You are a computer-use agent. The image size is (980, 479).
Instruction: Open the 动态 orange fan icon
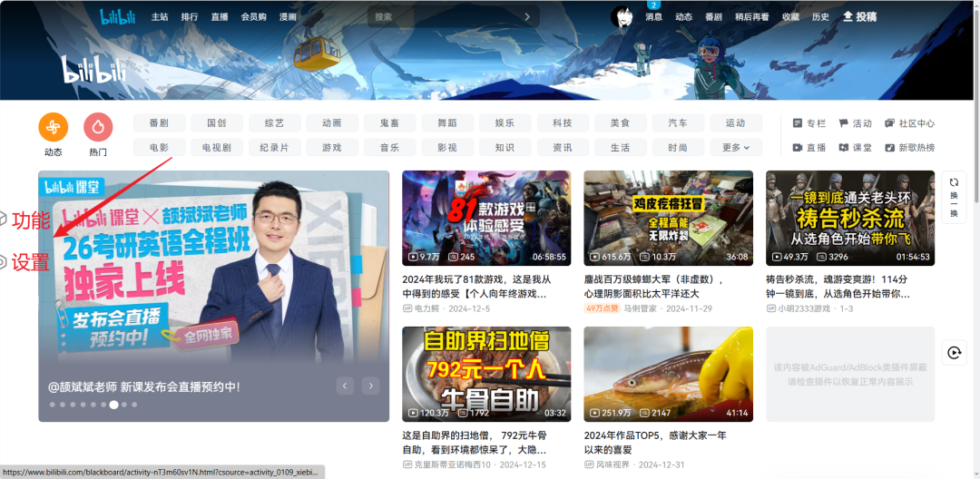54,127
